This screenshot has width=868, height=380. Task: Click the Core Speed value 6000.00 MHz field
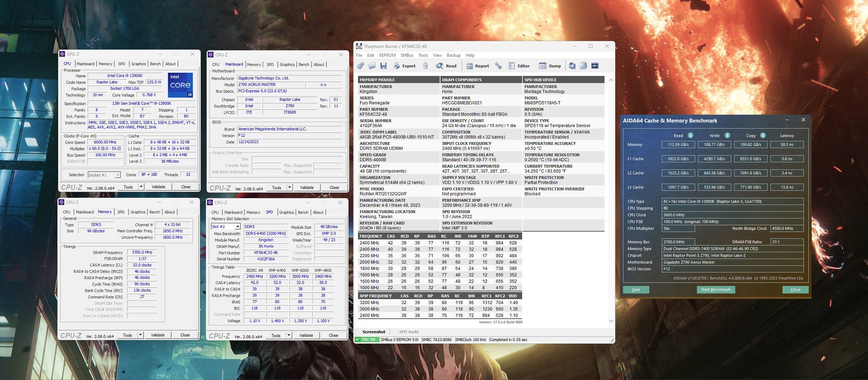click(105, 142)
